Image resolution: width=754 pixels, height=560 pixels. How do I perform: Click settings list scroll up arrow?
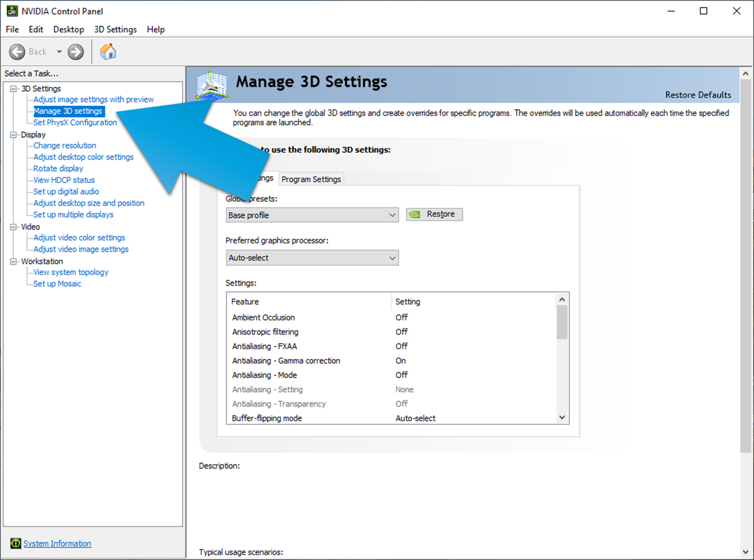pyautogui.click(x=562, y=299)
